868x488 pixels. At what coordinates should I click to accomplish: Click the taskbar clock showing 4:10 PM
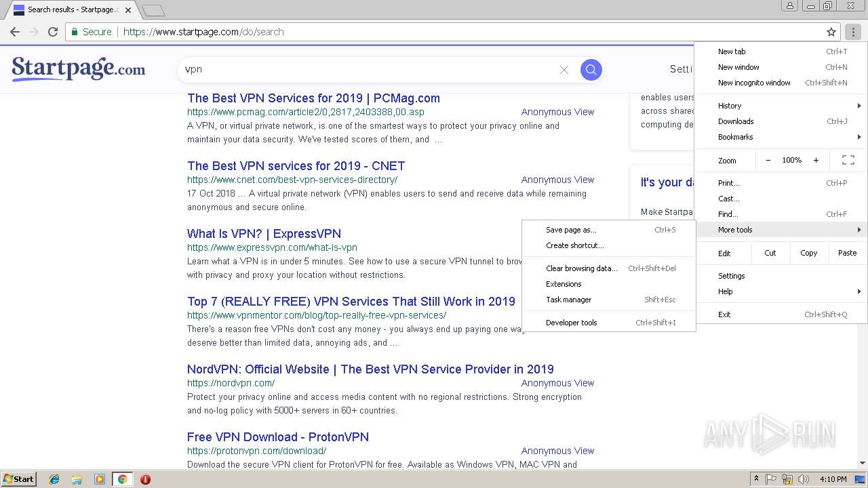tap(833, 479)
